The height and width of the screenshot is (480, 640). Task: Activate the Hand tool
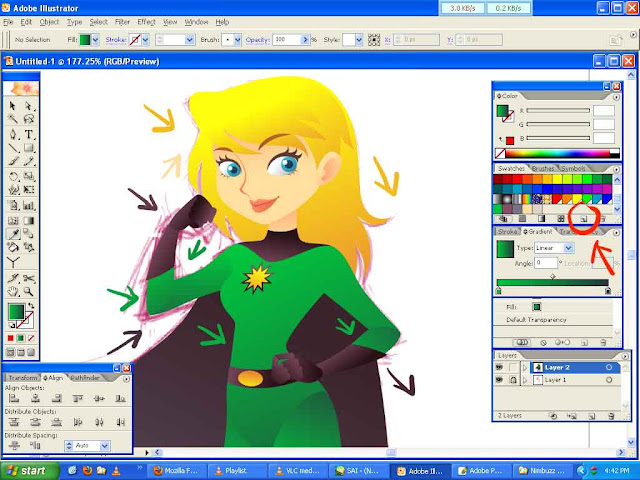coord(13,291)
